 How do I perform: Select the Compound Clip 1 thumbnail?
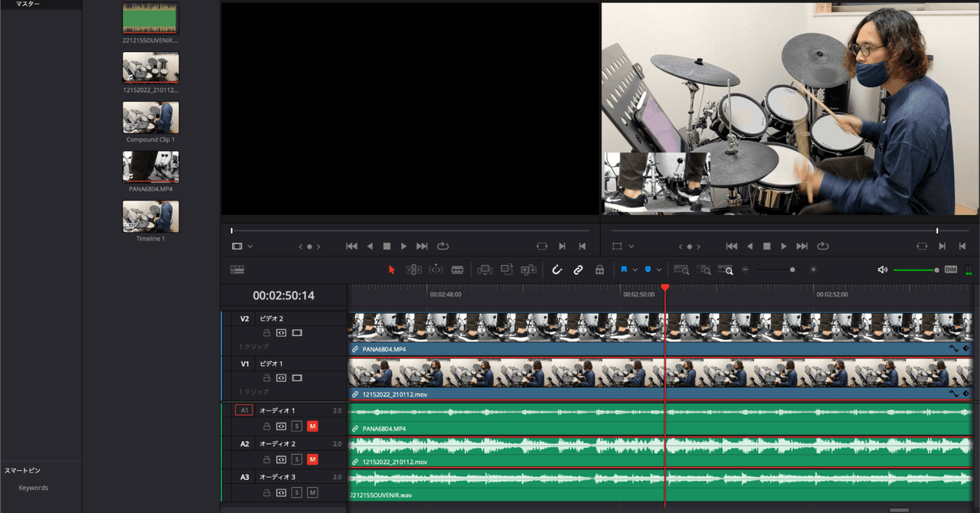151,118
